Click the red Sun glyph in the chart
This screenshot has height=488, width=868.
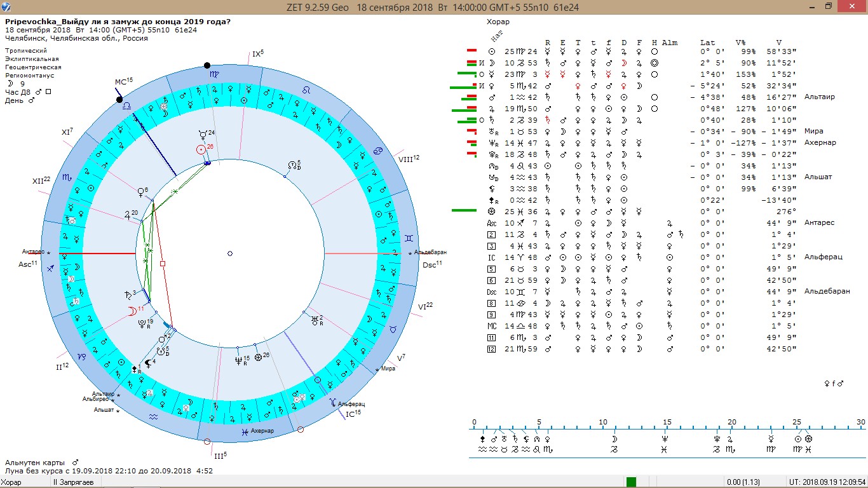pos(201,149)
